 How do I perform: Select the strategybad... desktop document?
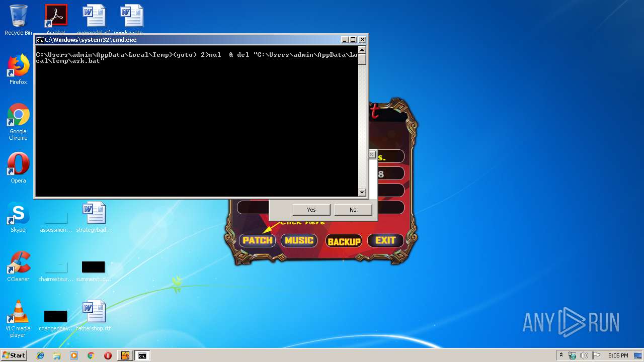[94, 217]
